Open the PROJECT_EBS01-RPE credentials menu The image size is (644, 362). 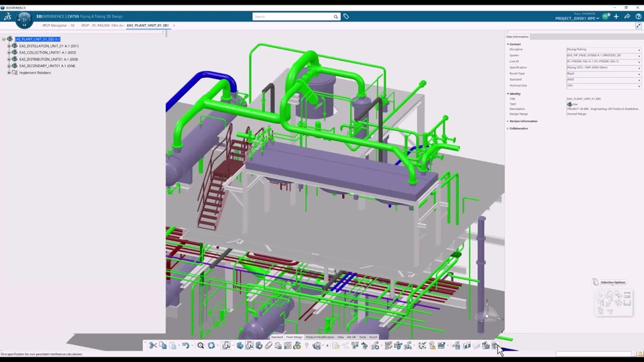pyautogui.click(x=577, y=18)
